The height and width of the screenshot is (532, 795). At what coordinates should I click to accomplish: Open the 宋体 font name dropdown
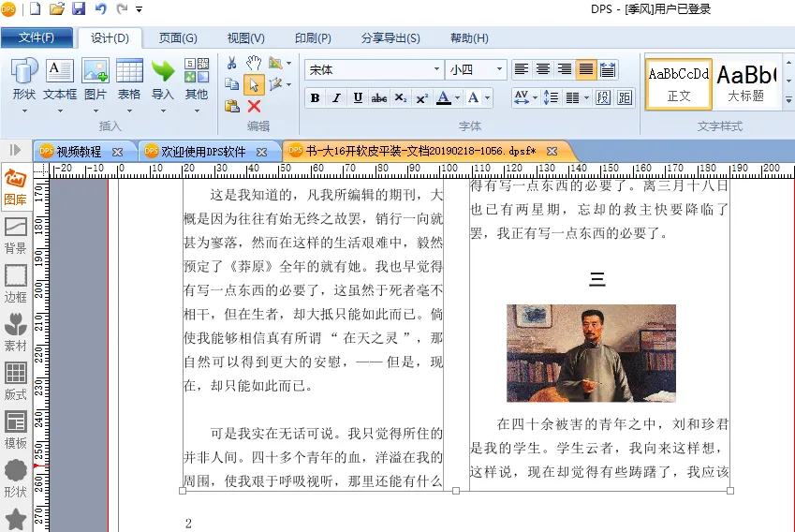tap(436, 69)
